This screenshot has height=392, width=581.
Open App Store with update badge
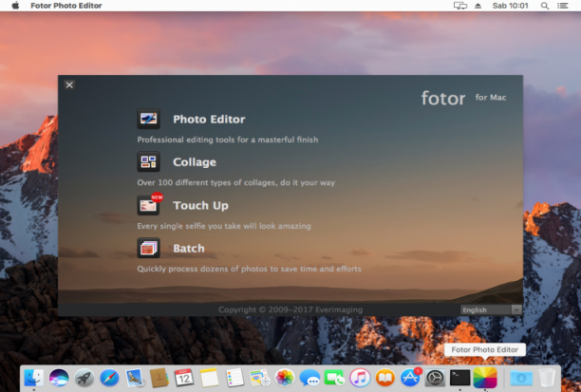[x=410, y=377]
